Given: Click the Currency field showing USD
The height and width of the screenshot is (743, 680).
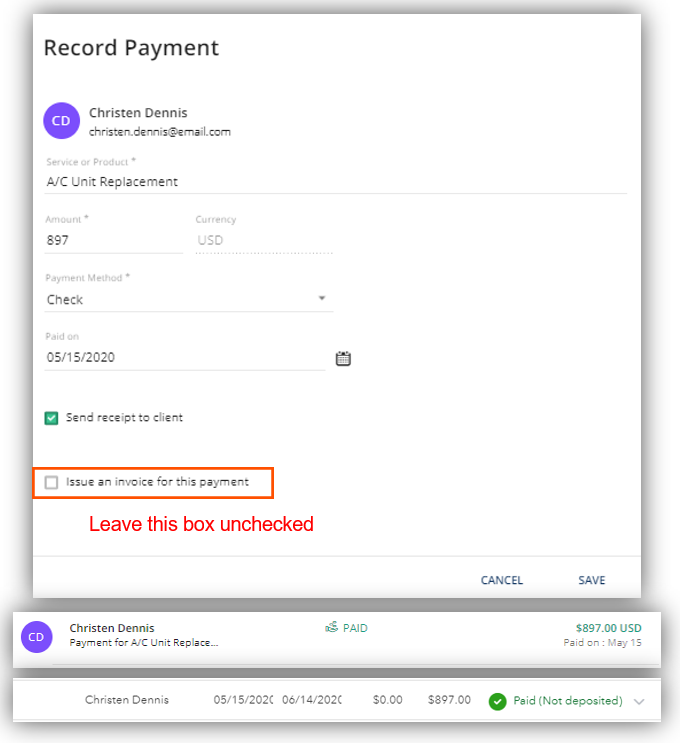Looking at the screenshot, I should coord(264,240).
